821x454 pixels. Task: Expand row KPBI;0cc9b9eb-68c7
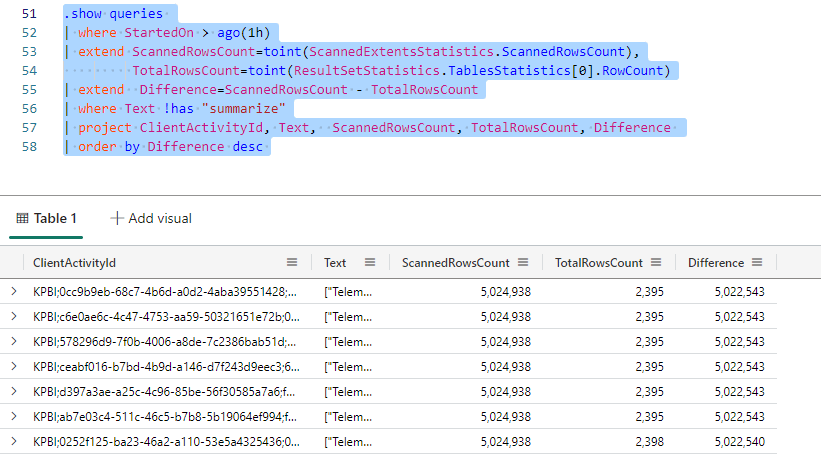click(x=14, y=291)
